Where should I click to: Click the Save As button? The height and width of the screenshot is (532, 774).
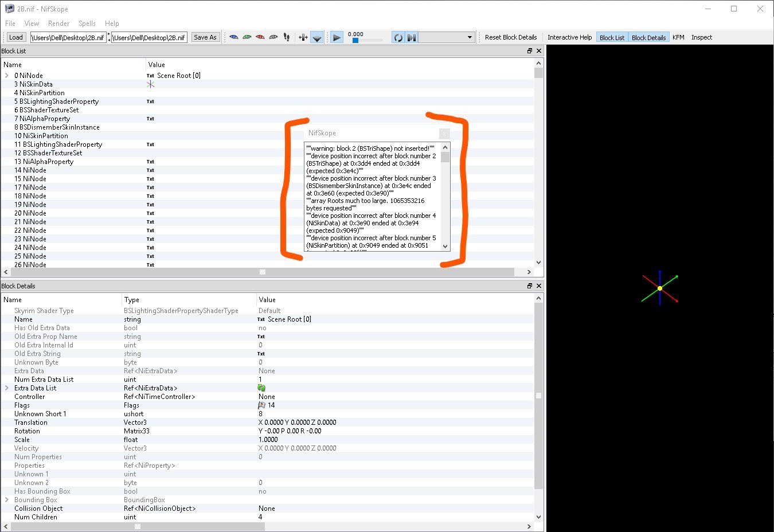tap(205, 37)
